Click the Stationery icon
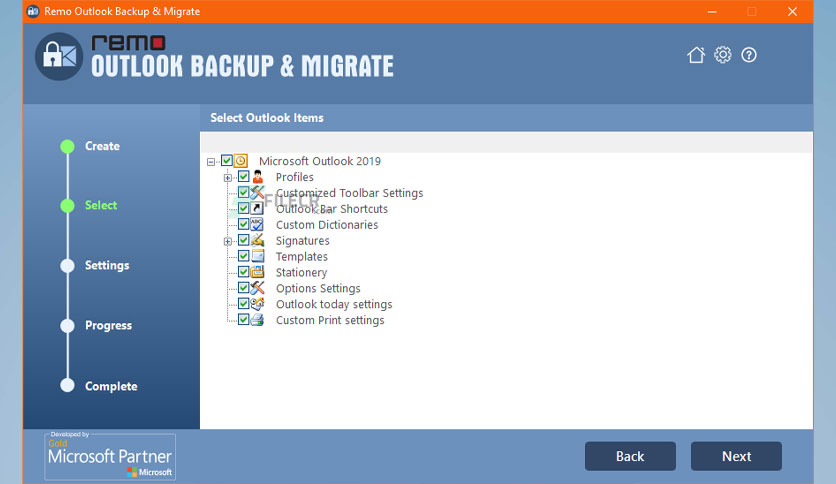The height and width of the screenshot is (484, 836). 258,272
